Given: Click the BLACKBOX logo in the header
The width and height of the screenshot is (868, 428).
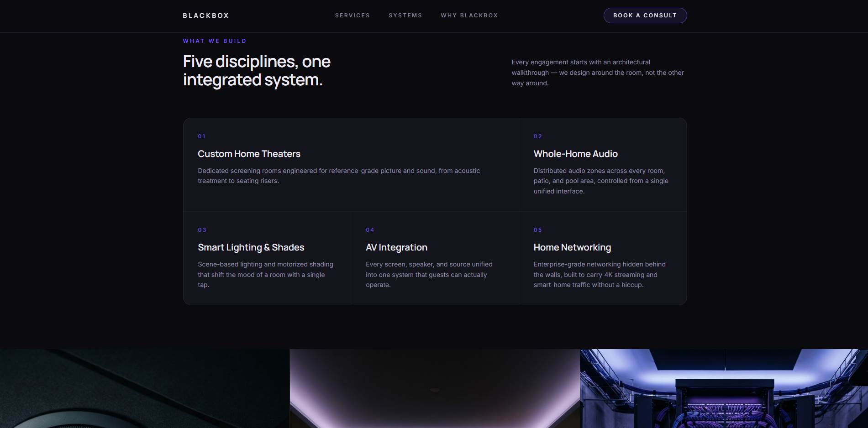Looking at the screenshot, I should 206,16.
